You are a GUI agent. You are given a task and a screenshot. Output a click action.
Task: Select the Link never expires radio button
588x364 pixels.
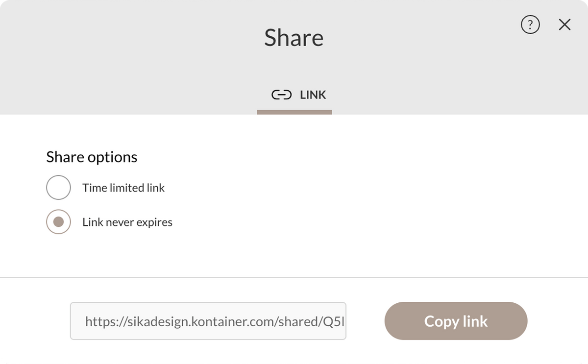tap(58, 222)
